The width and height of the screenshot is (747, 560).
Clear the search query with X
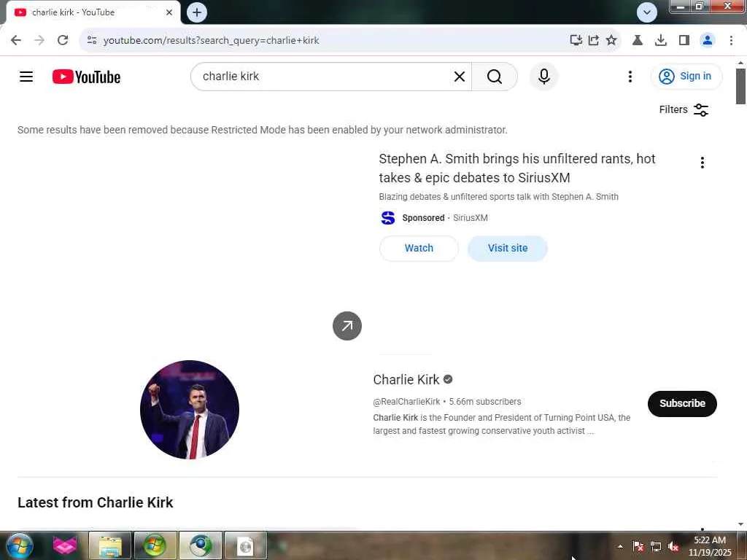pos(460,76)
